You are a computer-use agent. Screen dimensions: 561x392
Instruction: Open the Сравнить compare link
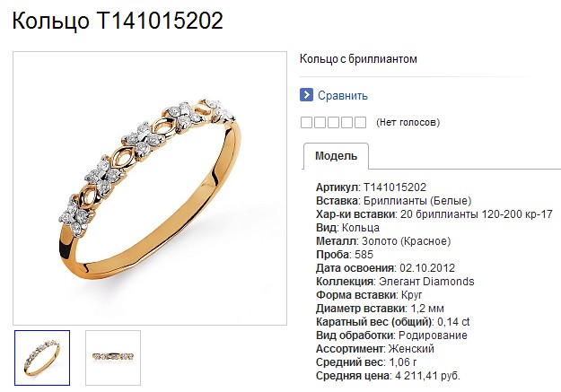342,95
